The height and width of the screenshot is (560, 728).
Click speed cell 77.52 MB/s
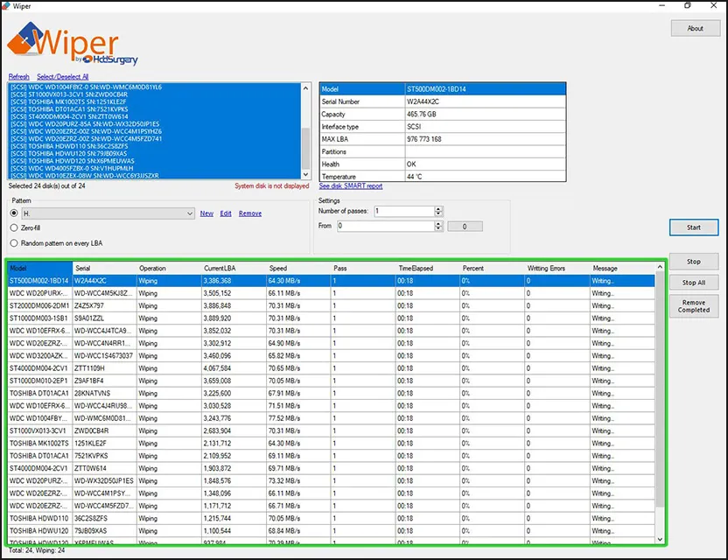pyautogui.click(x=298, y=419)
